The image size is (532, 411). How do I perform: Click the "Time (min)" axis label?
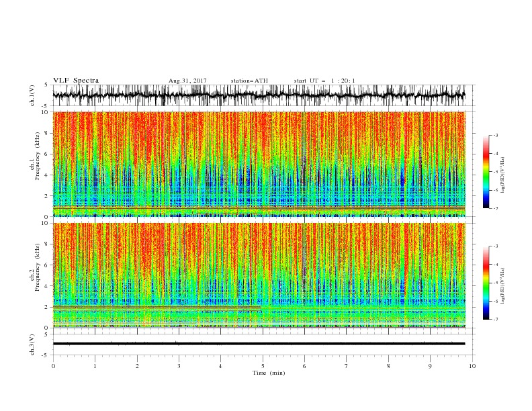point(269,373)
